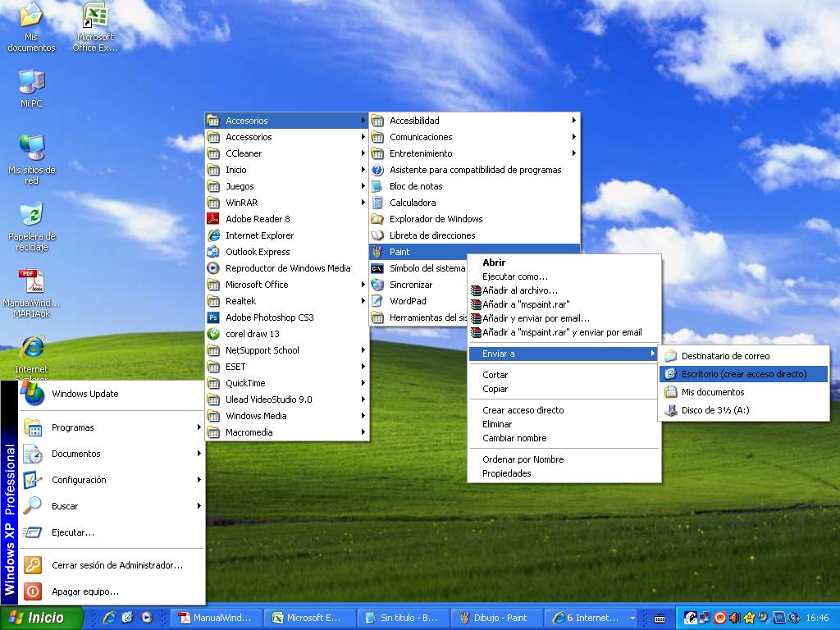This screenshot has height=630, width=840.
Task: Click Sincronizar icon in Accesorios menu
Action: [377, 285]
